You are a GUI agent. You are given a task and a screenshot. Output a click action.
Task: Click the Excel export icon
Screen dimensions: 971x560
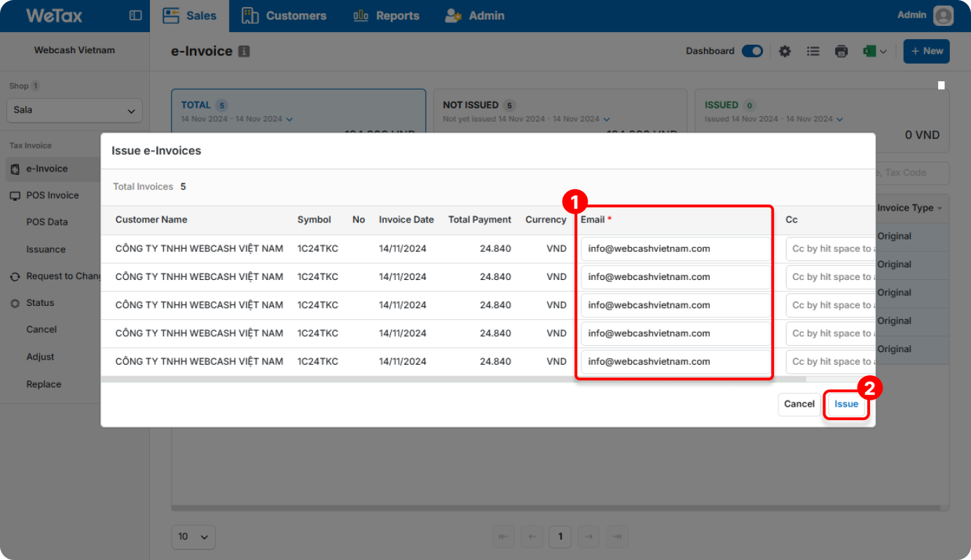[869, 51]
